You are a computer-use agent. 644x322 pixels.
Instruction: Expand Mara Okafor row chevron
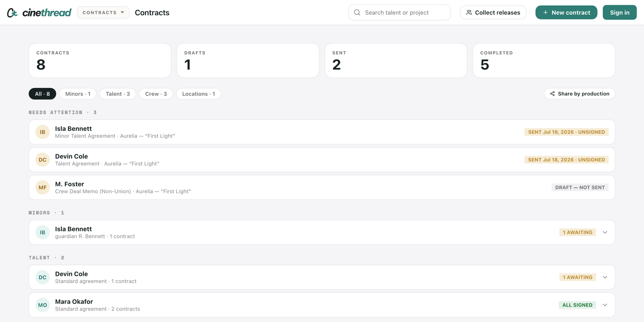tap(605, 305)
